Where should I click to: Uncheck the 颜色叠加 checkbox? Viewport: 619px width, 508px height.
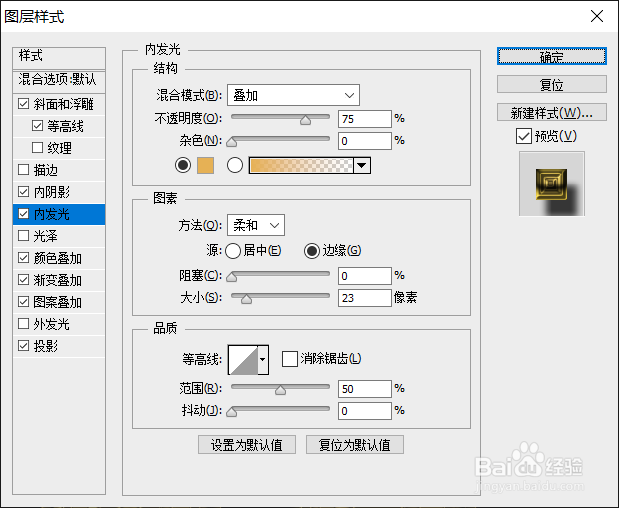pyautogui.click(x=24, y=258)
